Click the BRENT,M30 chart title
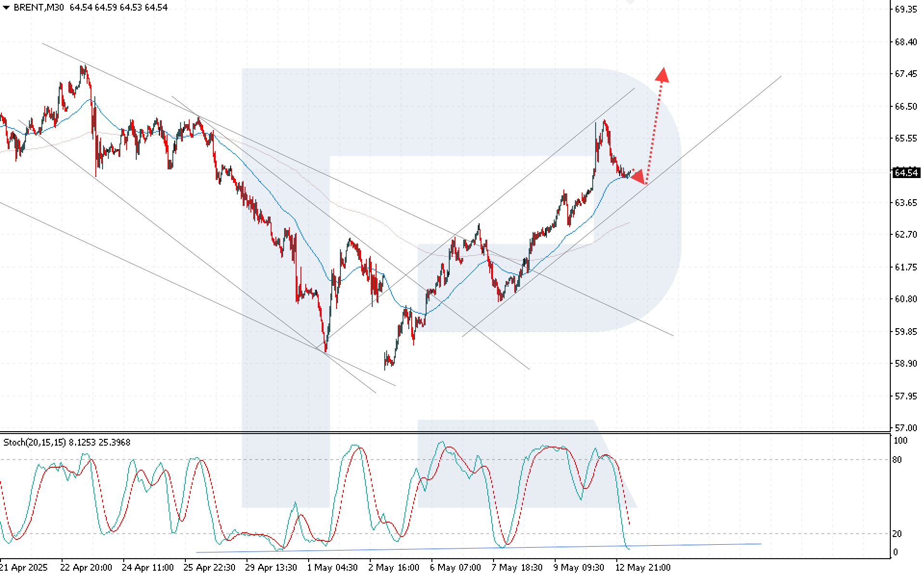Viewport: 924px width, 576px height. (x=39, y=8)
